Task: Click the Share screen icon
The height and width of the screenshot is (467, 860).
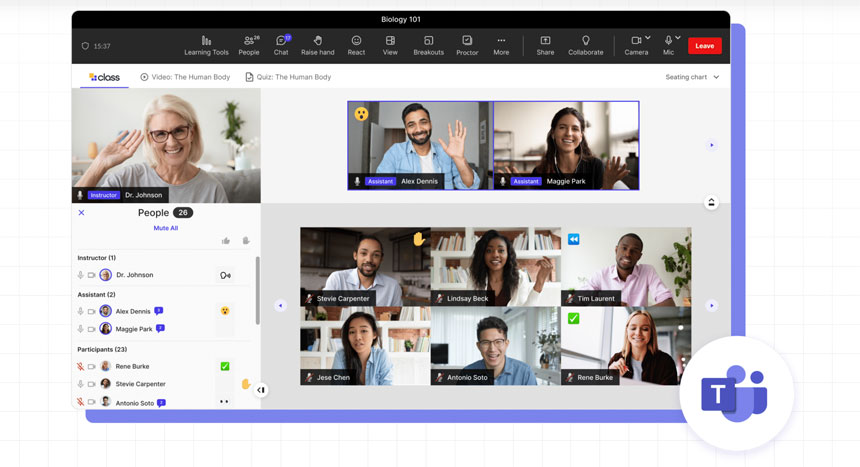Action: pos(545,45)
